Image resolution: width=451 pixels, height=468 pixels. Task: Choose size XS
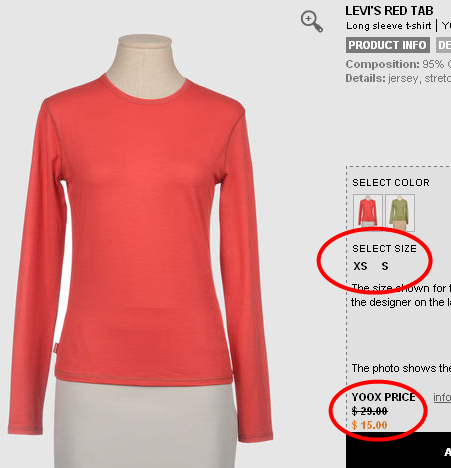(x=360, y=266)
